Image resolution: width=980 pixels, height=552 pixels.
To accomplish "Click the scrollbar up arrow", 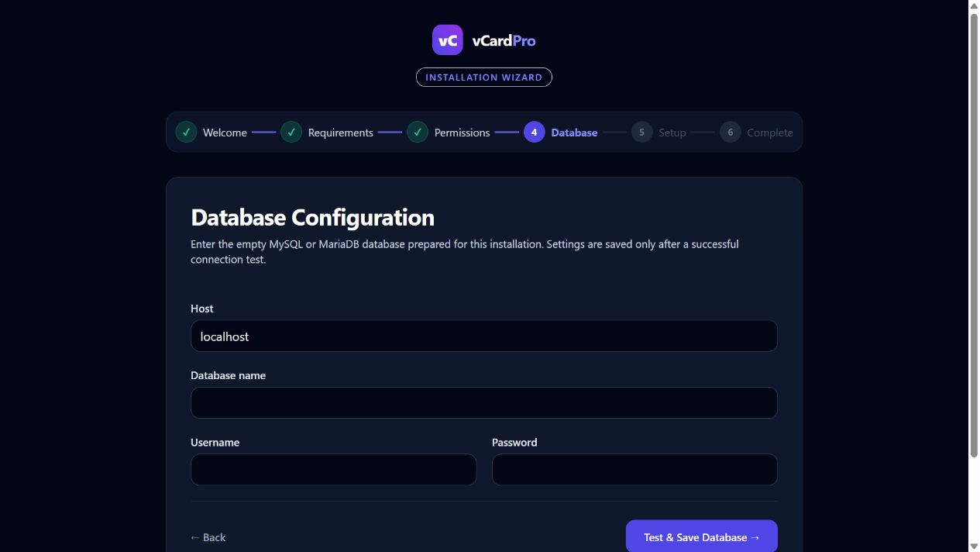I will (974, 5).
